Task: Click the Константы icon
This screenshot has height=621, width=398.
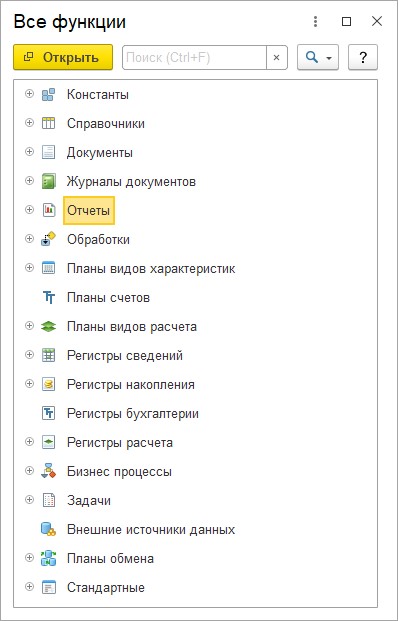Action: [x=48, y=95]
